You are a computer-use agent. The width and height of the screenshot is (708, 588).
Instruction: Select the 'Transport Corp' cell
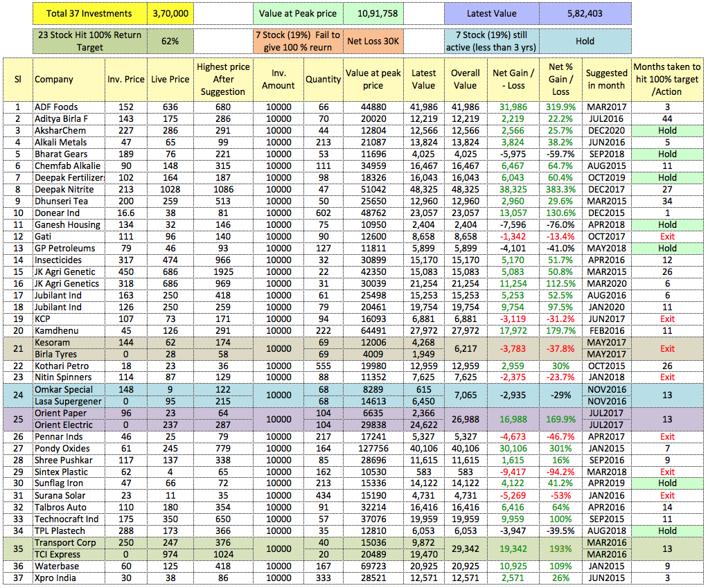[69, 542]
